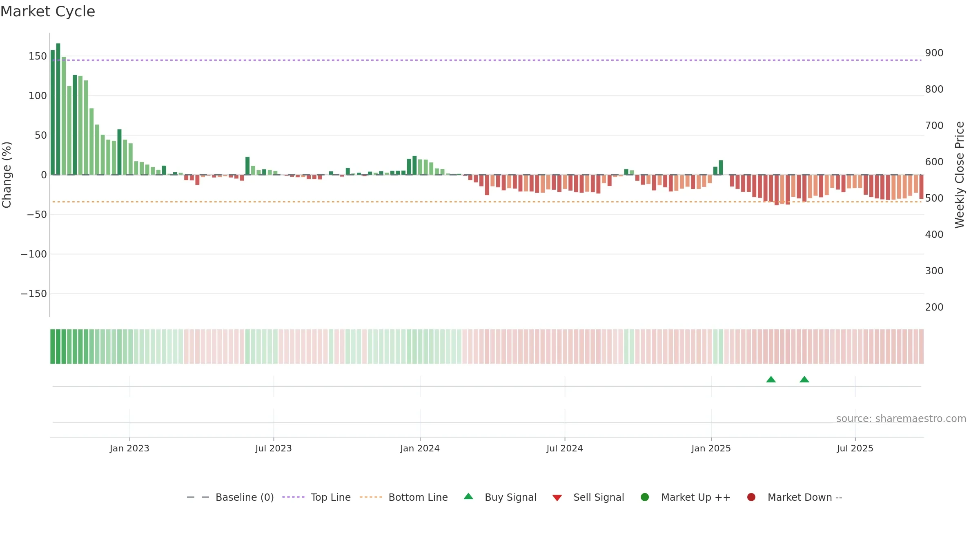
Task: Click the orange dotted Bottom Line legend swatch
Action: pyautogui.click(x=371, y=497)
